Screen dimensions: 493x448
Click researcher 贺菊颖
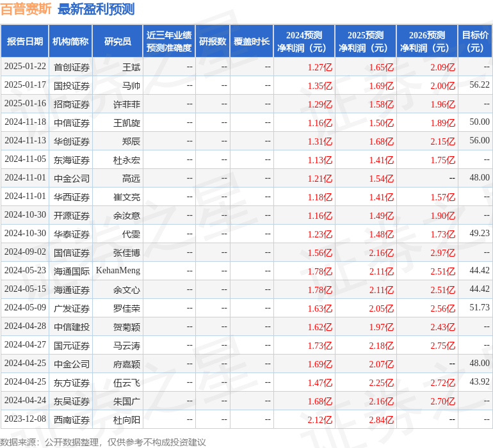pyautogui.click(x=127, y=327)
